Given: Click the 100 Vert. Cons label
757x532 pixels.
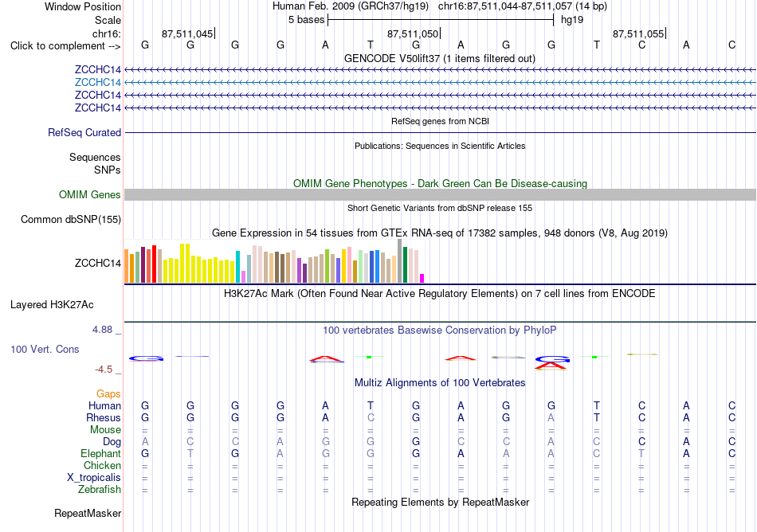Looking at the screenshot, I should pos(45,349).
